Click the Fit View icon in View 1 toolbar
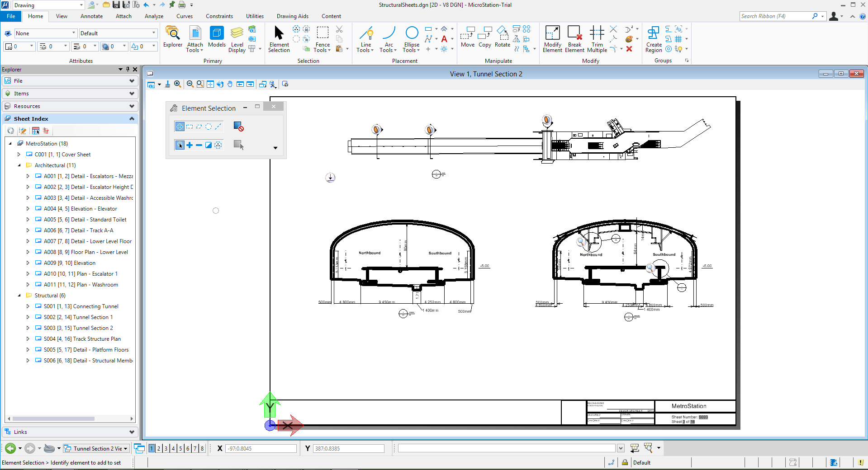The image size is (868, 470). pyautogui.click(x=210, y=84)
